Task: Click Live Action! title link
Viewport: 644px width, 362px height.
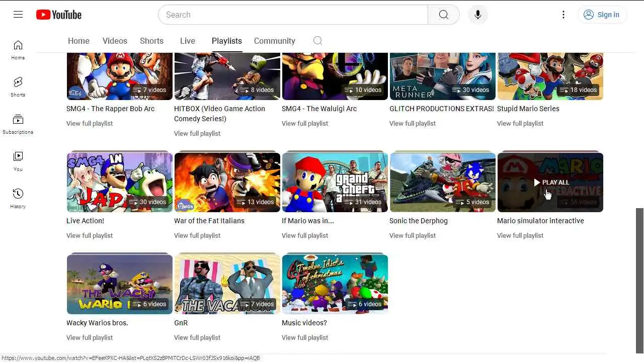Action: 85,221
